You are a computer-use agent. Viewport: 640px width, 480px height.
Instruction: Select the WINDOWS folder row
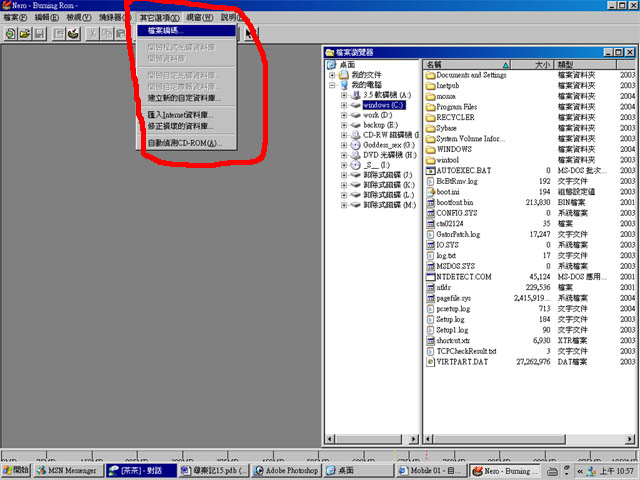[x=530, y=149]
